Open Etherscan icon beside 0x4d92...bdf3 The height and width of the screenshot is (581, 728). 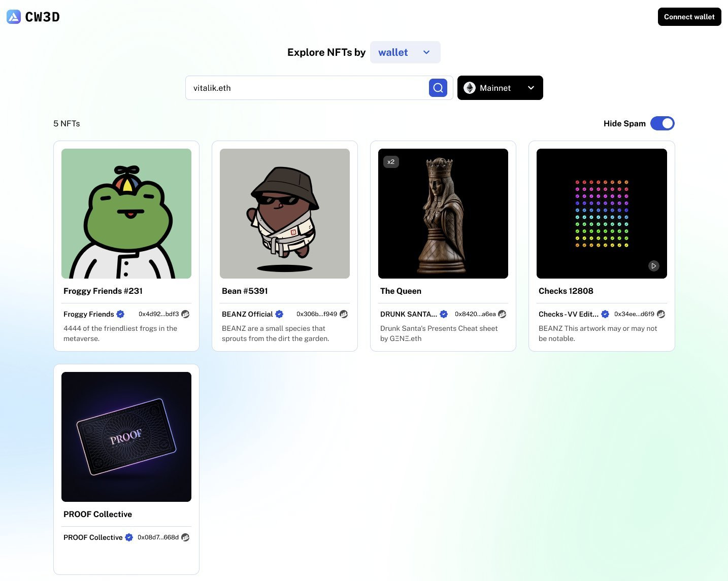tap(185, 314)
